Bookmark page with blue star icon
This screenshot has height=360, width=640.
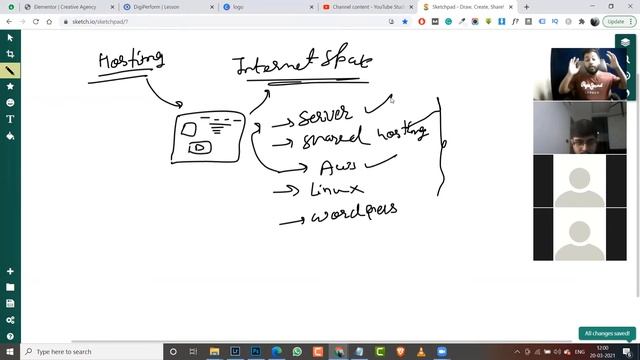(x=405, y=22)
